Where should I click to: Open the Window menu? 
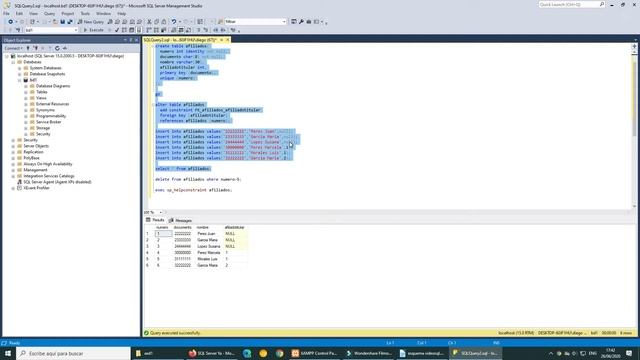103,13
